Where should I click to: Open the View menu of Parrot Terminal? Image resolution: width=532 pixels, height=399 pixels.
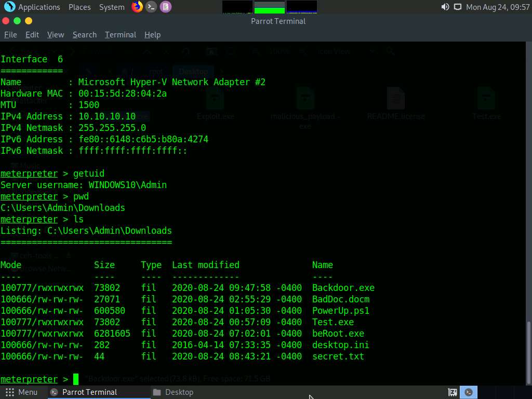click(56, 35)
